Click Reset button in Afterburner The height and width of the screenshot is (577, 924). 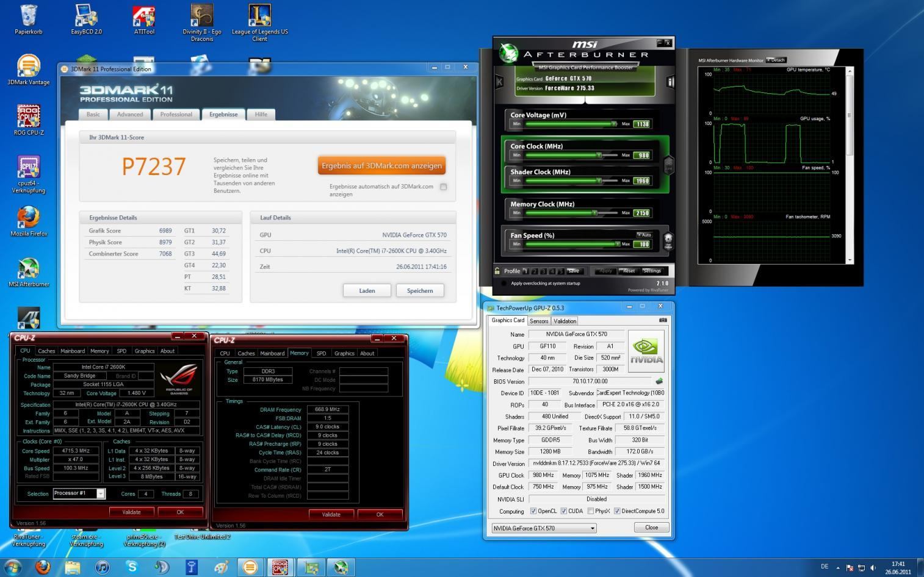(x=629, y=271)
